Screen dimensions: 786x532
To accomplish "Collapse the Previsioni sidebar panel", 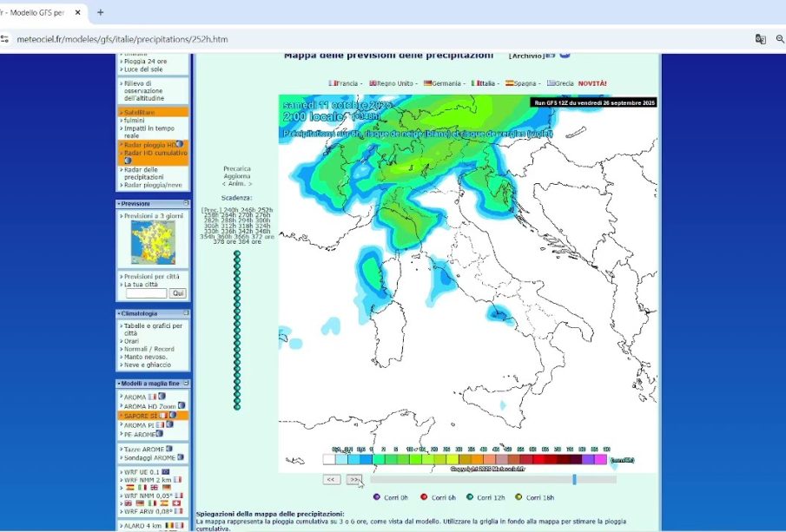I will (x=186, y=203).
